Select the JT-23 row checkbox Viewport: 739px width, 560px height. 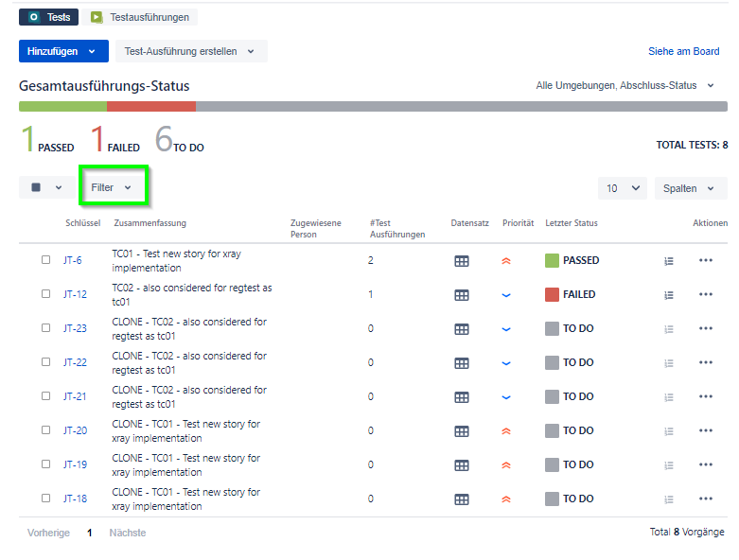coord(45,327)
